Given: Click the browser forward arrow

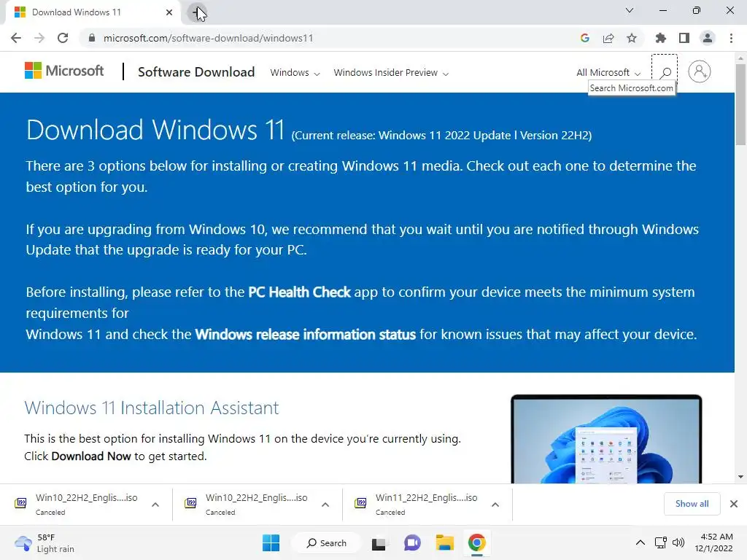Looking at the screenshot, I should (39, 38).
